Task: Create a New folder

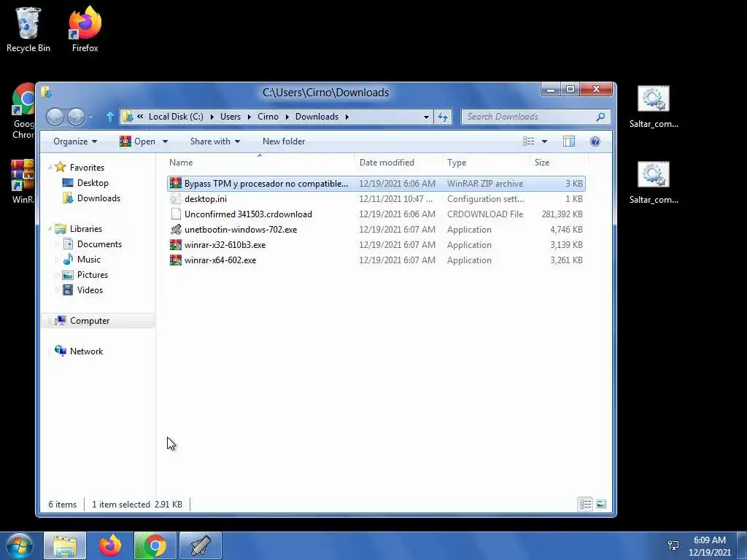Action: click(x=284, y=141)
